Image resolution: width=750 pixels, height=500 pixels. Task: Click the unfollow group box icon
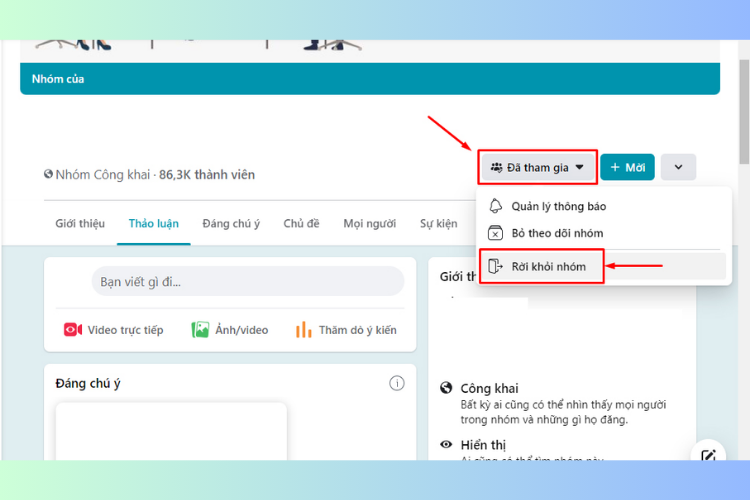[x=495, y=233]
